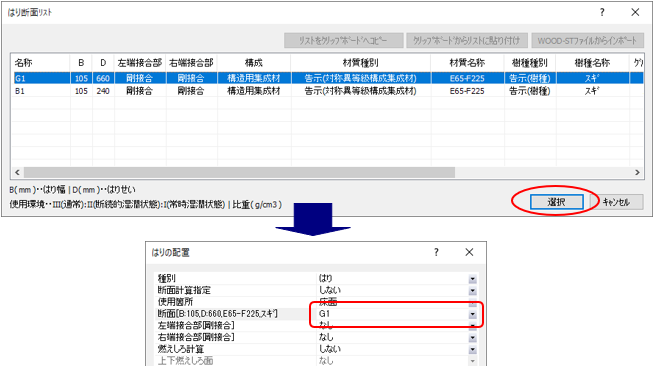The height and width of the screenshot is (390, 655).
Task: Click the 樹種種別 column header
Action: (x=530, y=63)
